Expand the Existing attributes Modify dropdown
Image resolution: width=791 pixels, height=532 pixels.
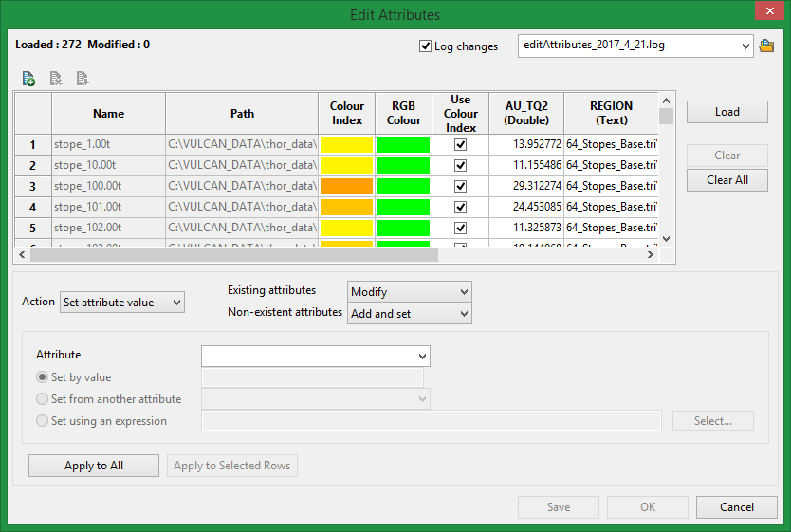410,292
